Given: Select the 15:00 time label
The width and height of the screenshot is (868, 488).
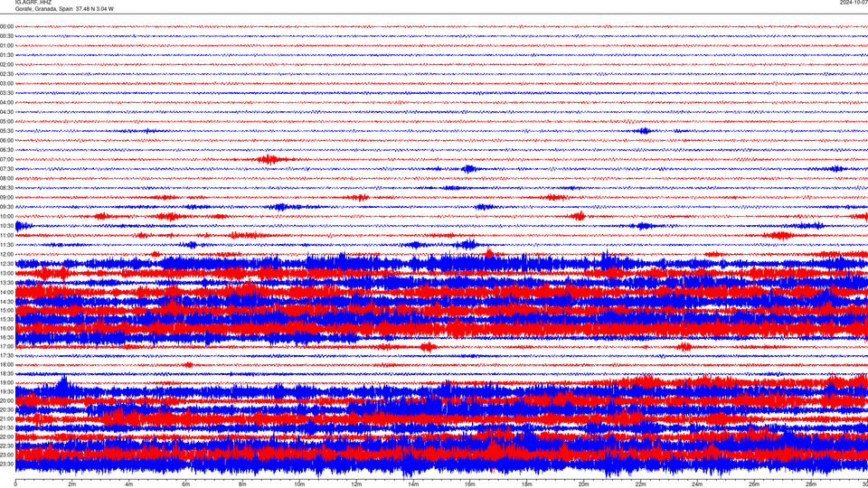Looking at the screenshot, I should click(6, 310).
